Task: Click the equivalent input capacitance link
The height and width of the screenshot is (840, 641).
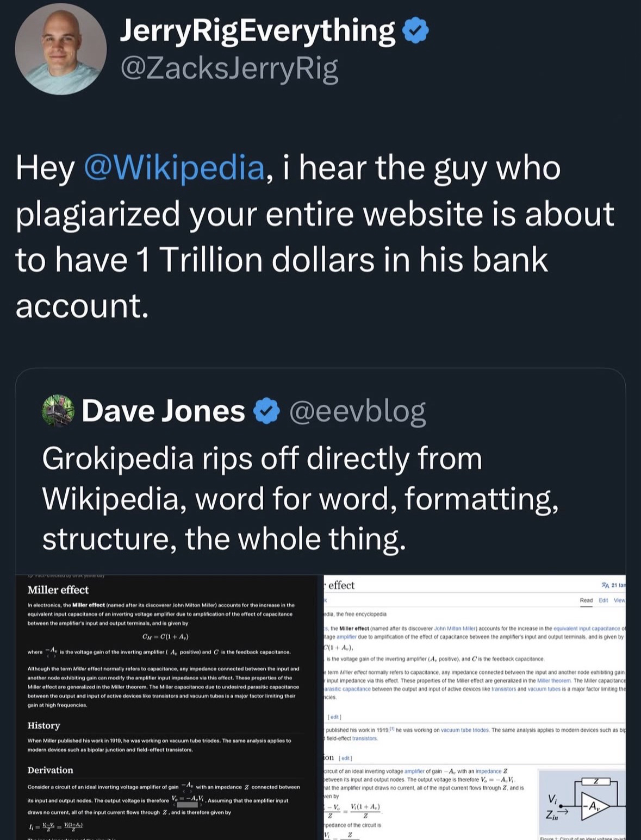Action: point(587,628)
